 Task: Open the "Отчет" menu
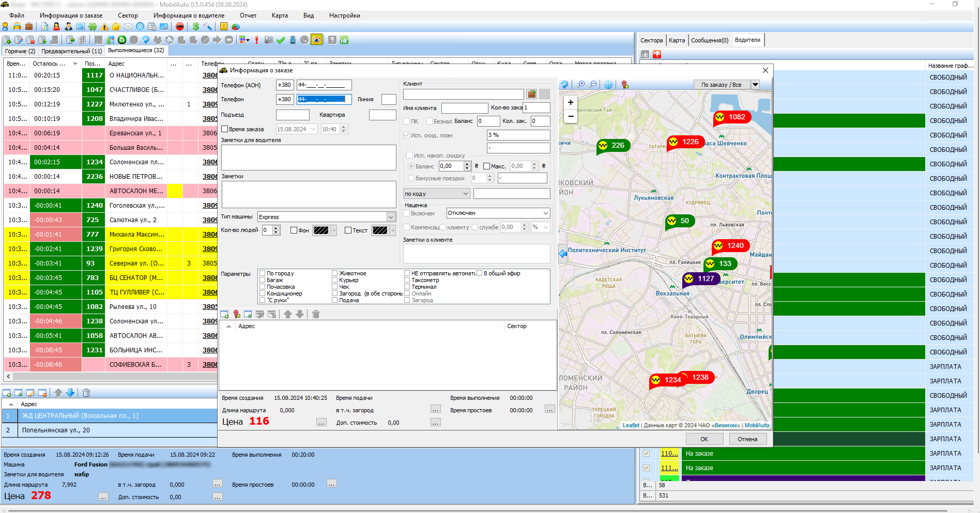(248, 15)
